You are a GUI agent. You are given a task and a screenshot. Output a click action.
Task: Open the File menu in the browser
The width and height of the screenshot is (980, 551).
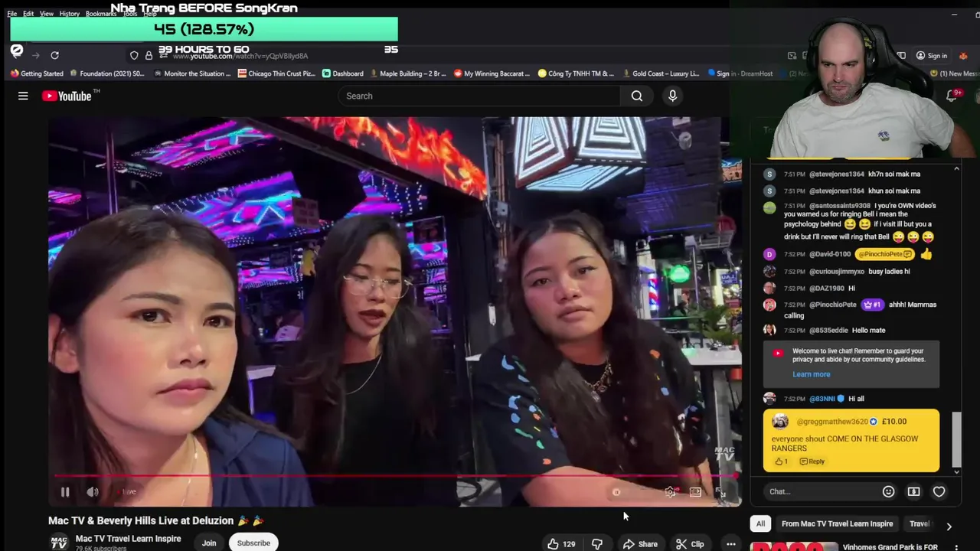pyautogui.click(x=12, y=14)
